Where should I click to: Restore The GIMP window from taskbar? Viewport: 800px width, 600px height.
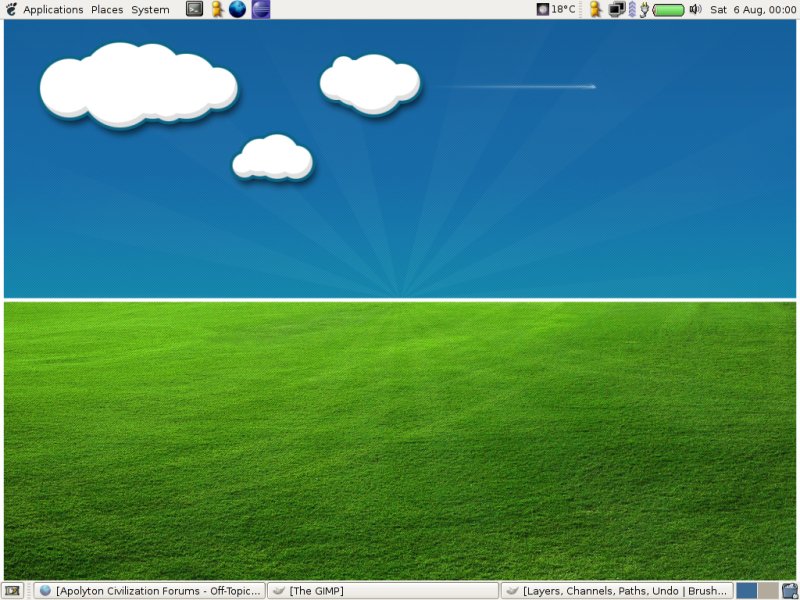(383, 591)
